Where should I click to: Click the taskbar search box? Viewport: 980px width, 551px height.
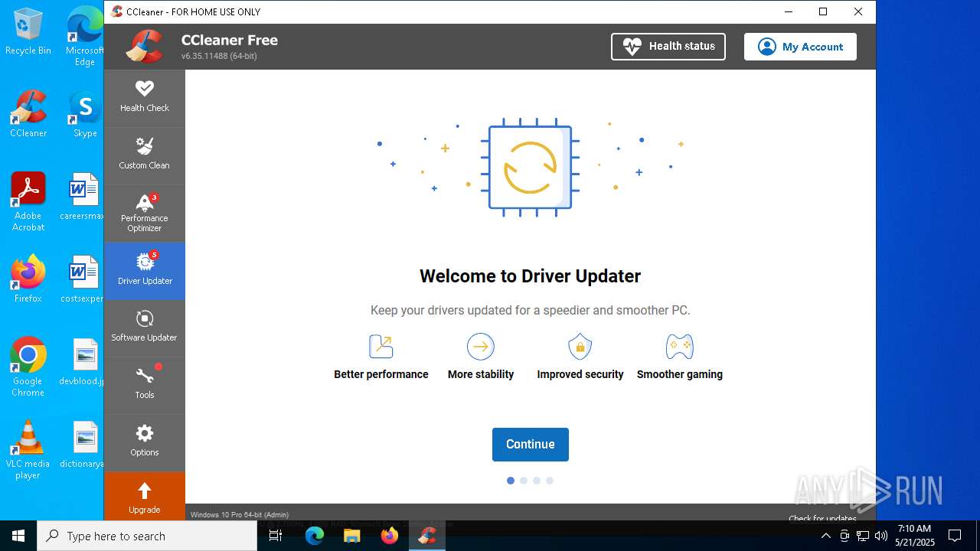[147, 536]
